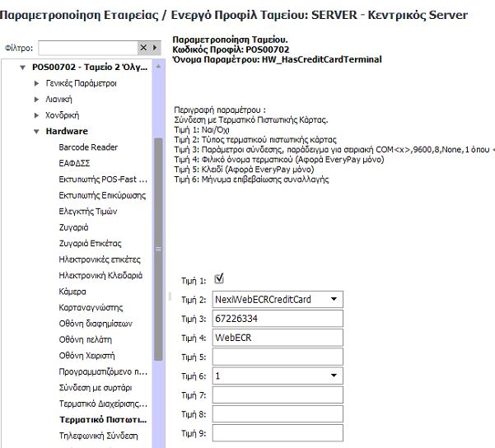Screen dimensions: 495x448
Task: Open the Τιμή 6 dropdown
Action: 333,376
